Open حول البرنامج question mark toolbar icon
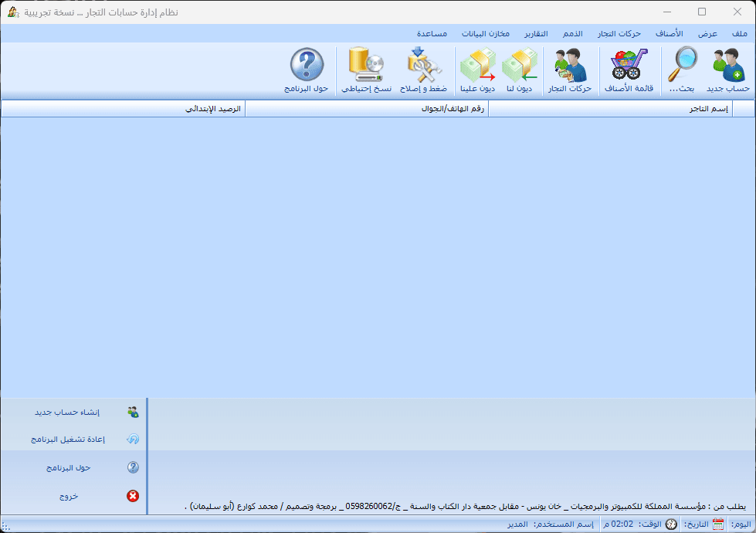This screenshot has width=756, height=533. (307, 65)
